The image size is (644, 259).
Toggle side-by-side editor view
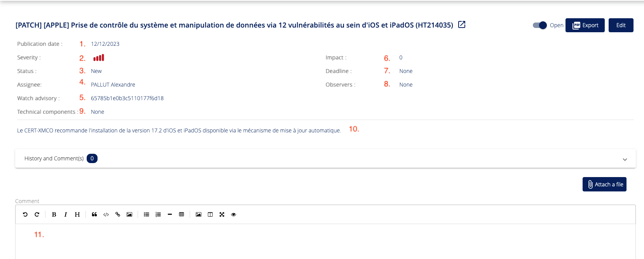tap(210, 214)
